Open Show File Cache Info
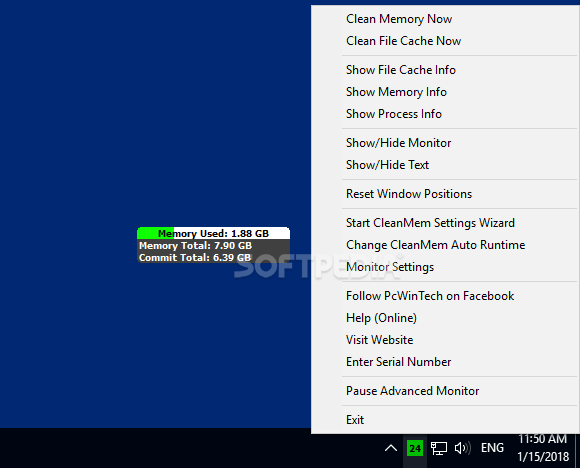 444,70
